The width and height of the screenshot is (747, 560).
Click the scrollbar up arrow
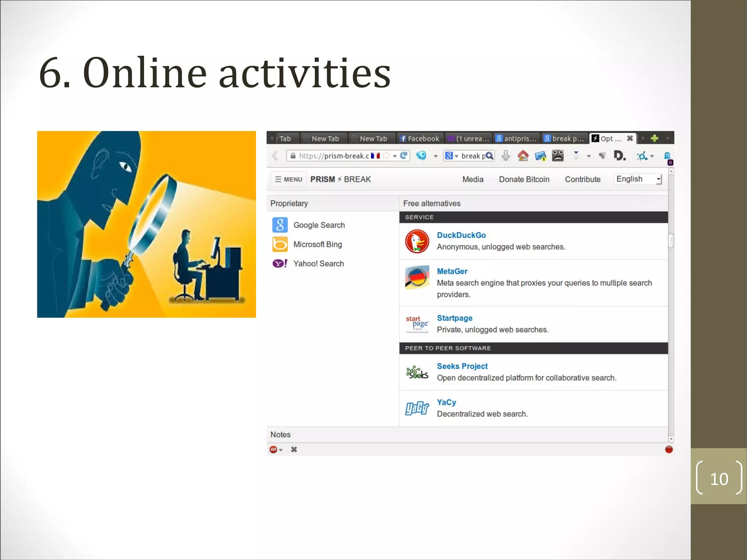(x=671, y=171)
